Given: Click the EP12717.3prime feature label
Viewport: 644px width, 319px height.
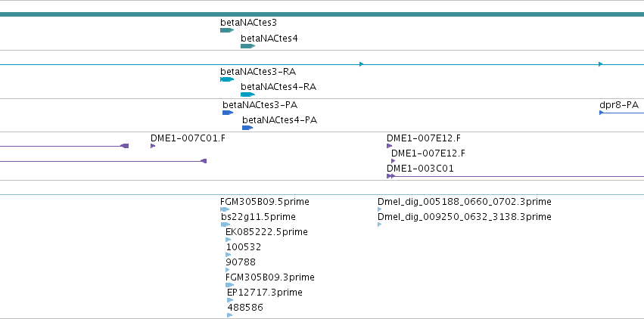Looking at the screenshot, I should [x=265, y=293].
